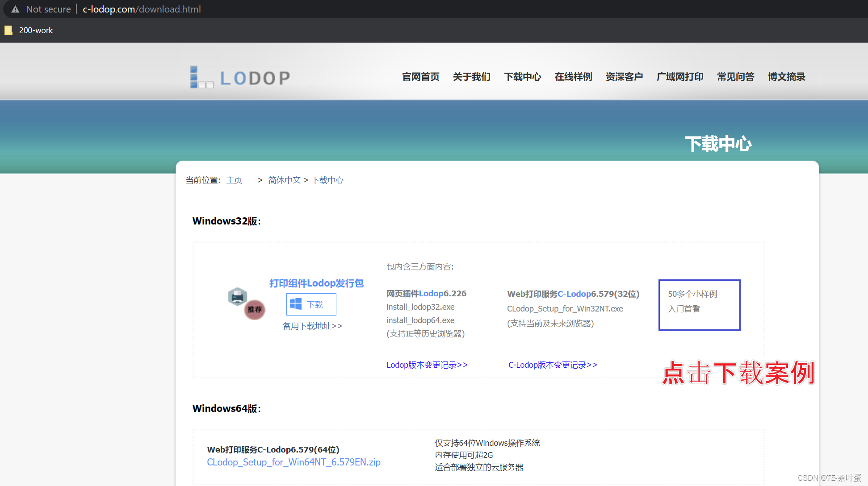Screen dimensions: 868x486
Task: Click 简体中文 breadcrumb link
Action: click(x=284, y=180)
